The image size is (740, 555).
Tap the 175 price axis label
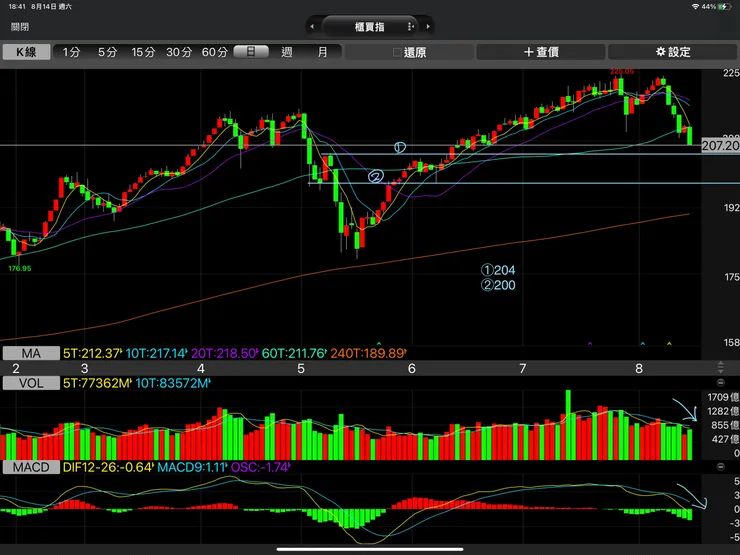coord(732,277)
